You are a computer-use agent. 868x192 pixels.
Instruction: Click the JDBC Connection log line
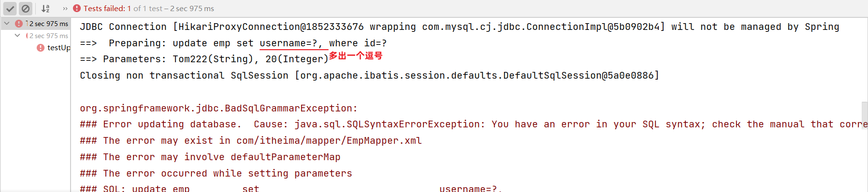click(460, 27)
